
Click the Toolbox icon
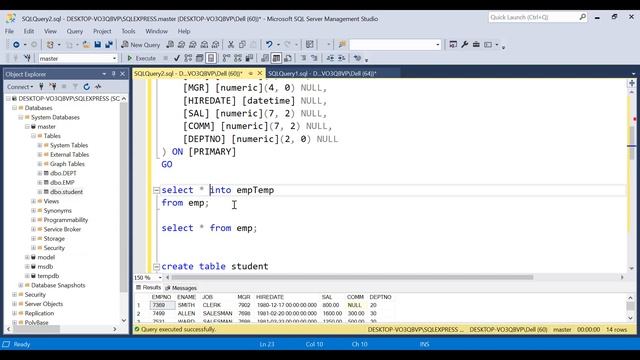476,44
